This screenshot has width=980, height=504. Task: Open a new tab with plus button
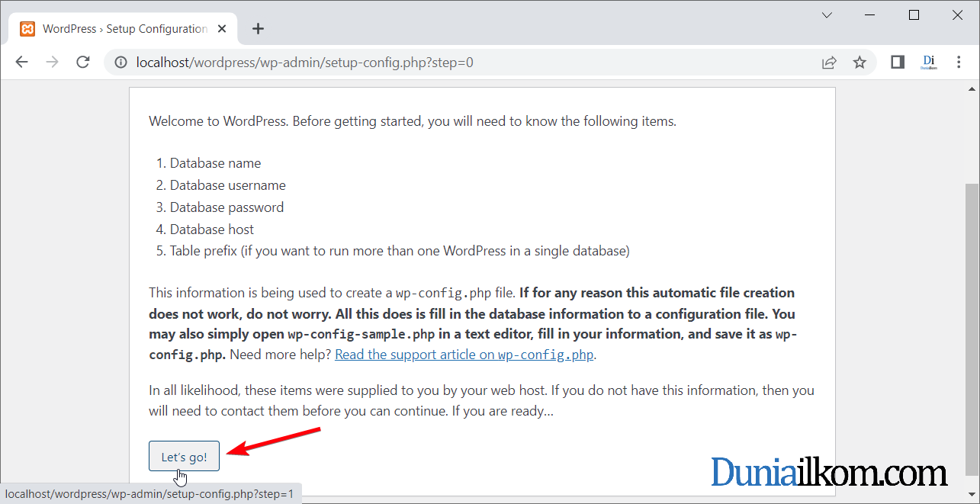pyautogui.click(x=258, y=29)
